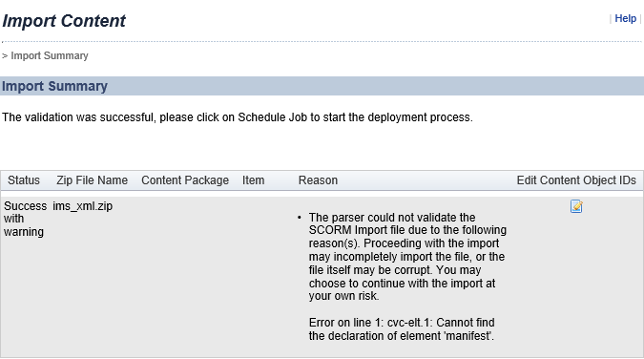Select the Import Summary breadcrumb
Screen dimensions: 644x359
click(50, 55)
